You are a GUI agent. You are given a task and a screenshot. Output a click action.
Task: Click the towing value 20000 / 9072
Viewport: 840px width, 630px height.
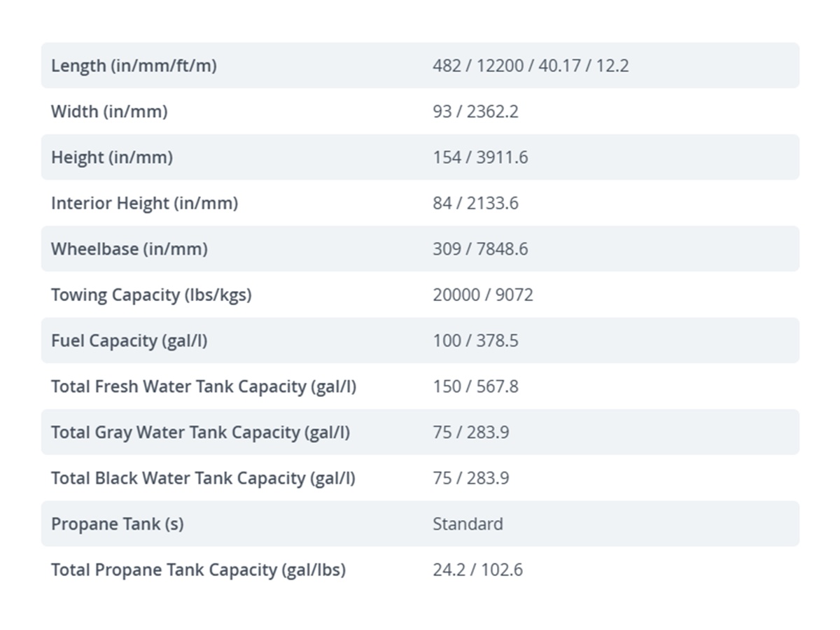click(x=483, y=295)
